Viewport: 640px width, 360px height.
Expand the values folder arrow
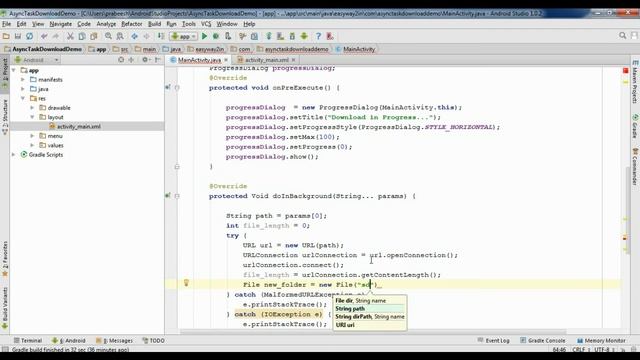click(32, 145)
